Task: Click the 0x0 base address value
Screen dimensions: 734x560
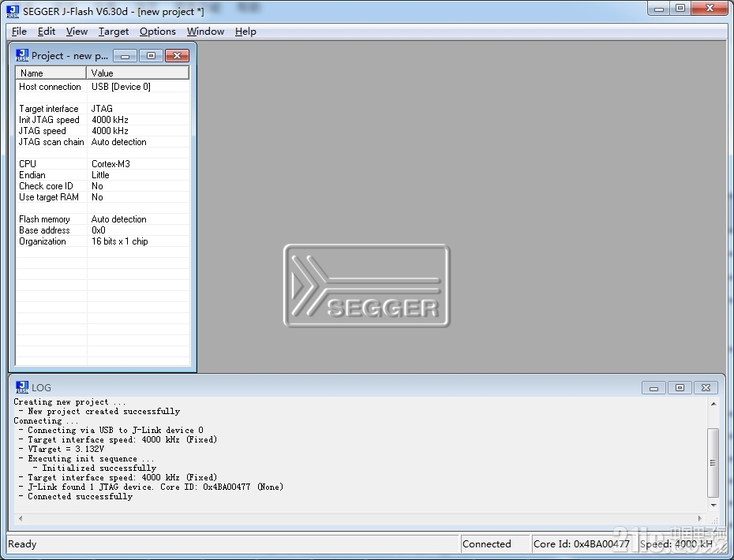Action: [x=99, y=230]
